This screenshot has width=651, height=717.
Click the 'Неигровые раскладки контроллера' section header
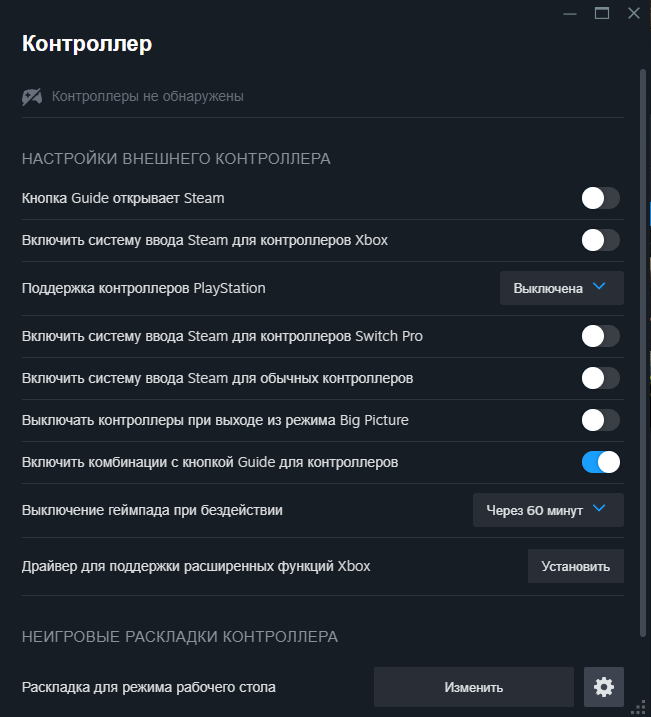click(180, 636)
